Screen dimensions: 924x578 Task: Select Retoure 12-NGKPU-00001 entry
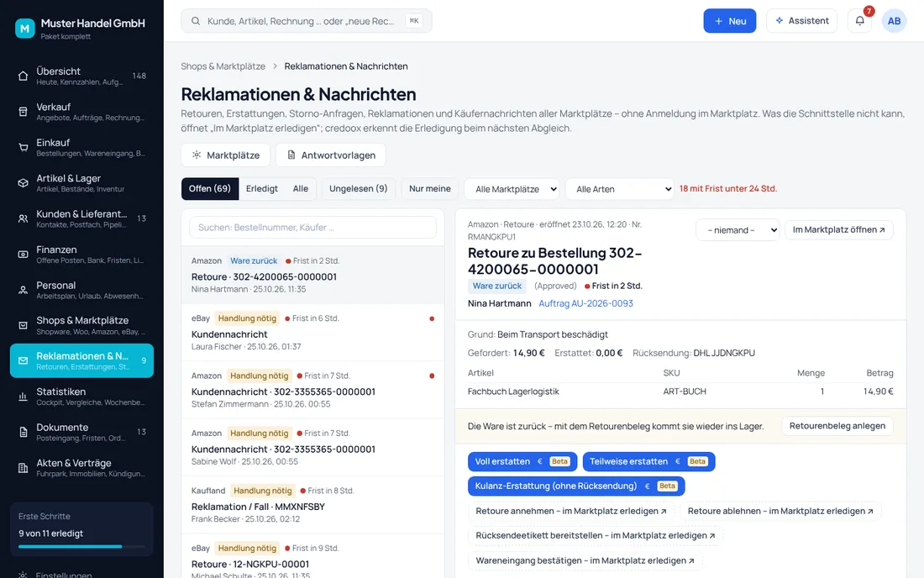313,556
